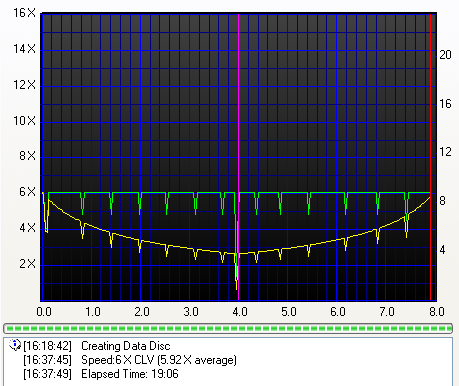
Task: Click the green segmented progress bar
Action: pos(228,328)
